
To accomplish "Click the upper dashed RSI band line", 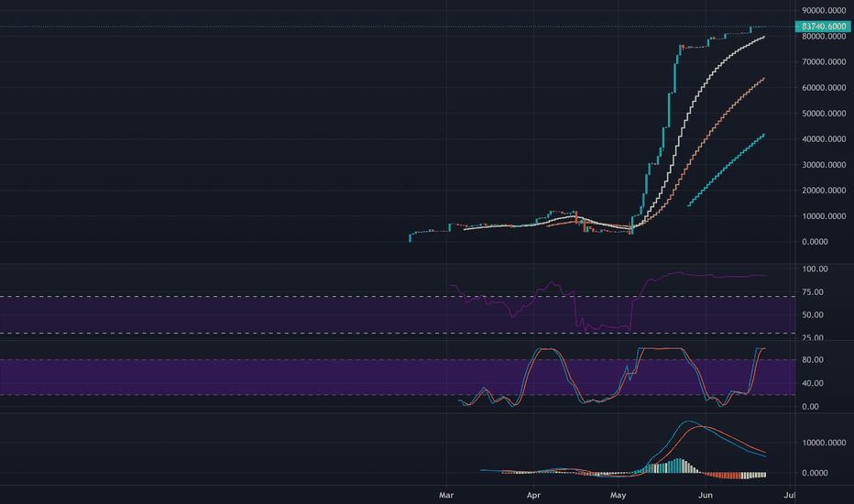I will (x=398, y=296).
